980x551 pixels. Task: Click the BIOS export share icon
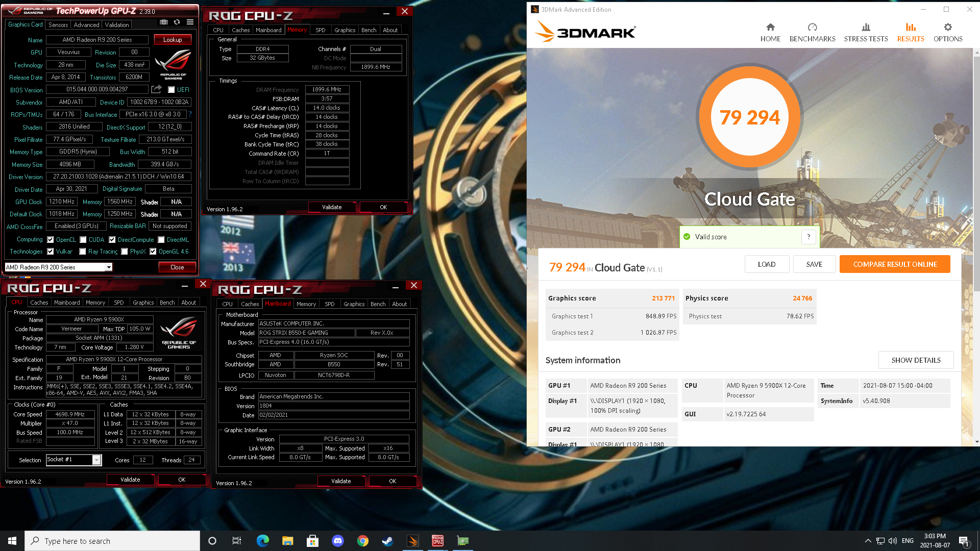coord(157,89)
